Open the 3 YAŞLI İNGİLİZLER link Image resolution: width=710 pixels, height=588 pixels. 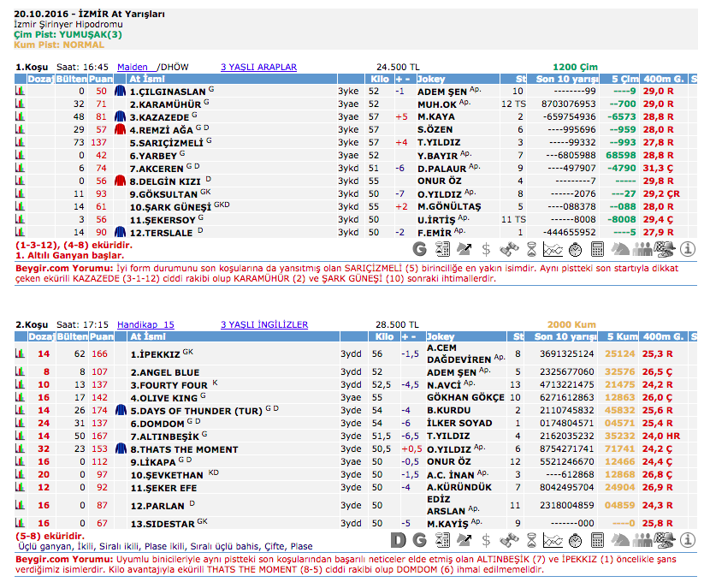pos(263,325)
